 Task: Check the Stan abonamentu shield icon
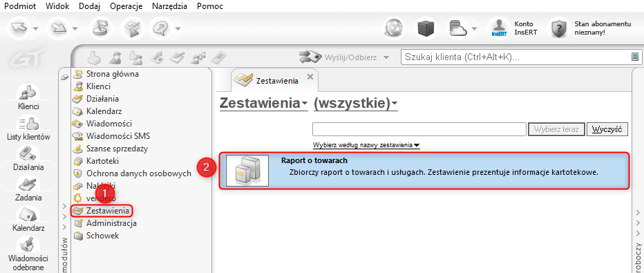pos(559,29)
